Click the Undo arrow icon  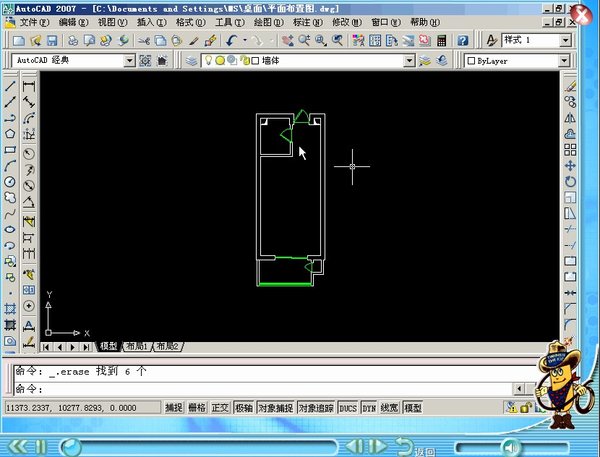232,40
